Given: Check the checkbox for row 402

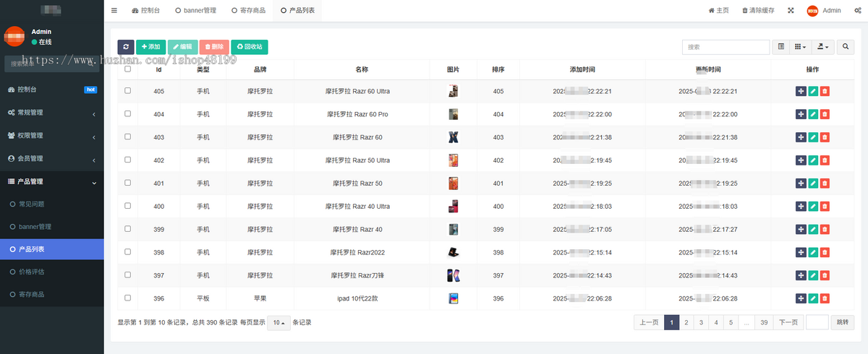Looking at the screenshot, I should click(128, 160).
